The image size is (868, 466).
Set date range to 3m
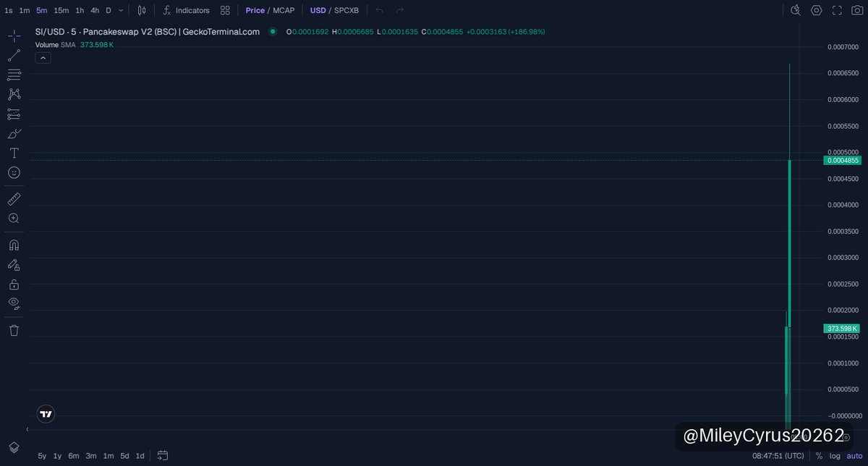tap(91, 456)
